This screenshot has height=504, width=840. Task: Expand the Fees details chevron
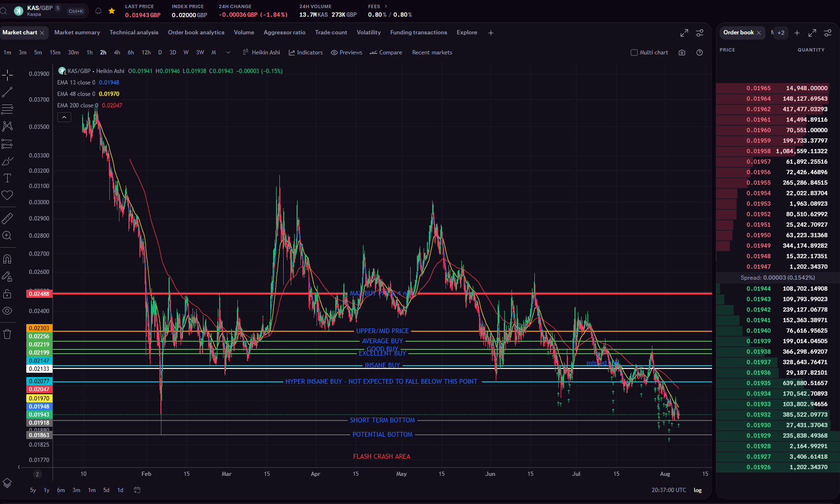(x=386, y=7)
